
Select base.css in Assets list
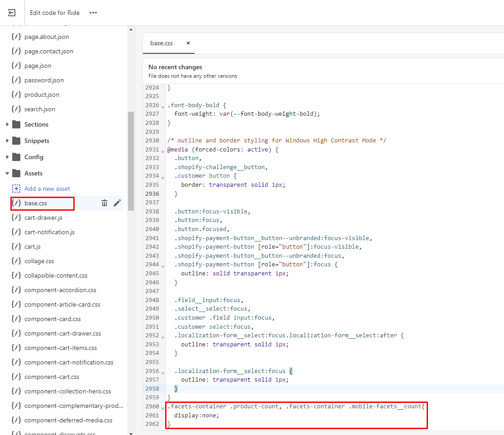click(x=36, y=203)
